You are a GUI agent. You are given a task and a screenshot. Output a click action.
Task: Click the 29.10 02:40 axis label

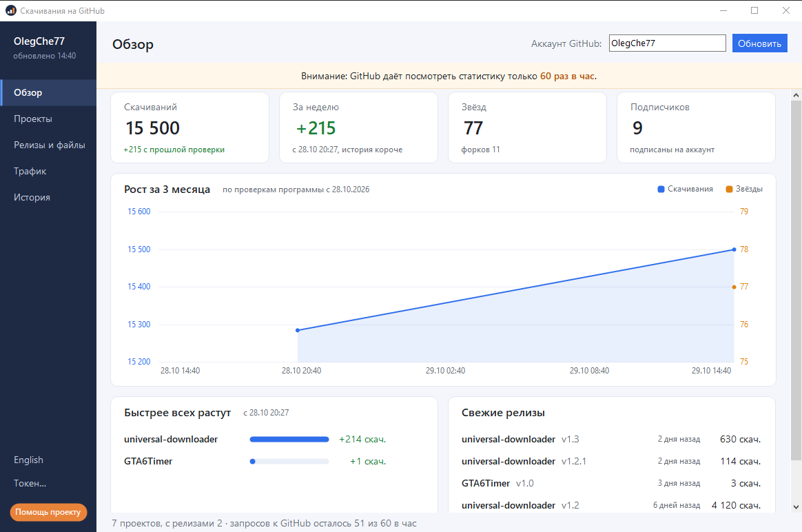[x=446, y=371]
